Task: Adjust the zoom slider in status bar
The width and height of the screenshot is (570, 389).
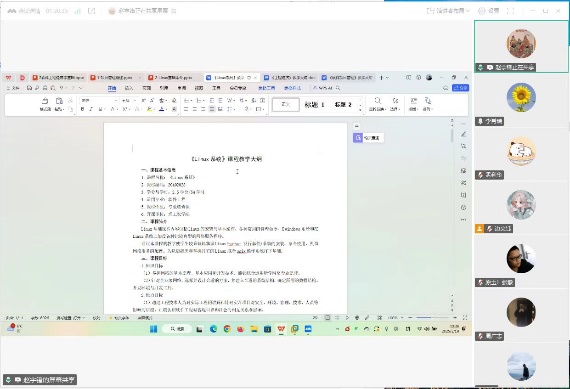Action: 432,318
